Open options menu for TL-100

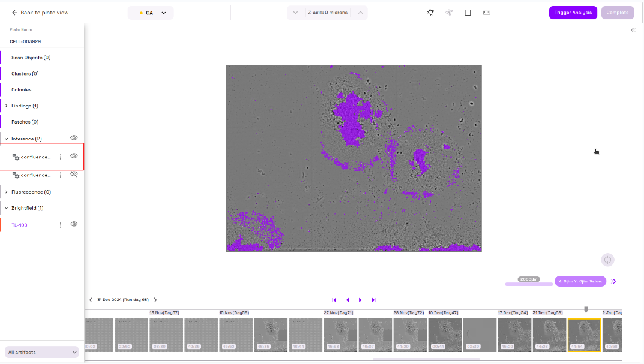(60, 225)
